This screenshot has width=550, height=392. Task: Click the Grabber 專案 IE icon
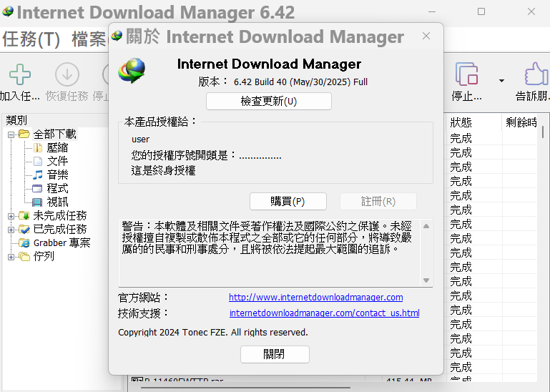click(24, 242)
